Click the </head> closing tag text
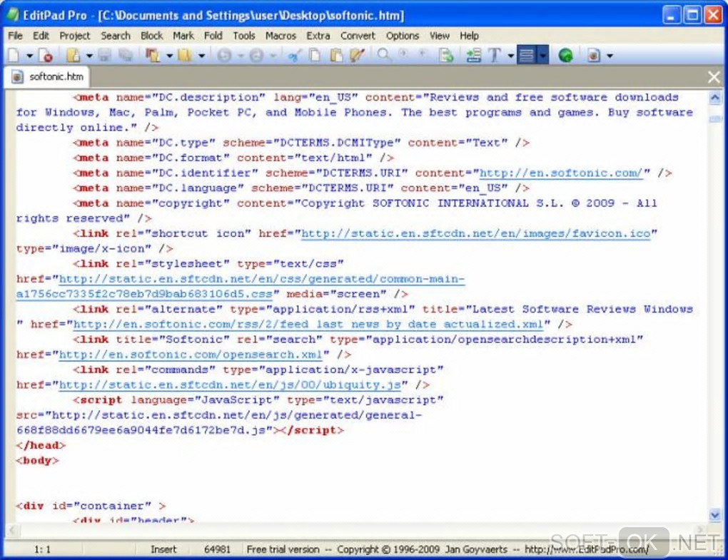The image size is (728, 560). coord(41,445)
